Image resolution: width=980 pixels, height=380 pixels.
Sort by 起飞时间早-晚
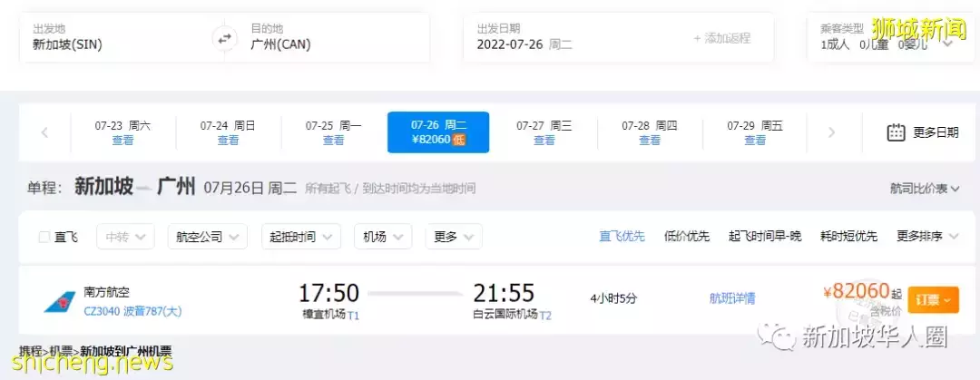click(765, 237)
